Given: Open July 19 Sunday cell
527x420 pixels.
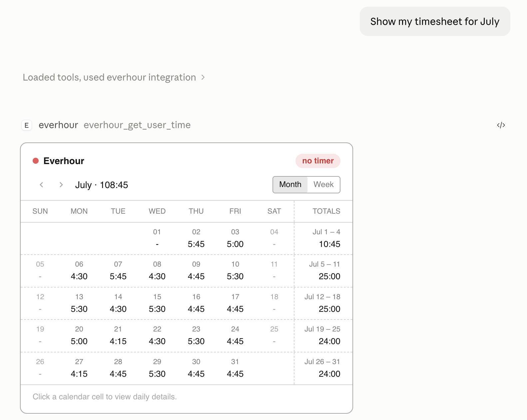Looking at the screenshot, I should 40,335.
